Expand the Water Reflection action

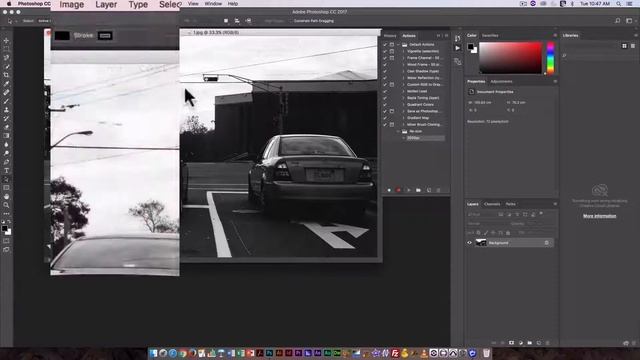point(404,78)
